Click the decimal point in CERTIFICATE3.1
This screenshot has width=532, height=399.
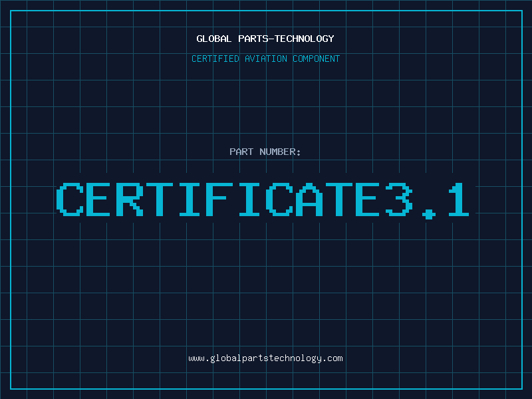[x=428, y=213]
